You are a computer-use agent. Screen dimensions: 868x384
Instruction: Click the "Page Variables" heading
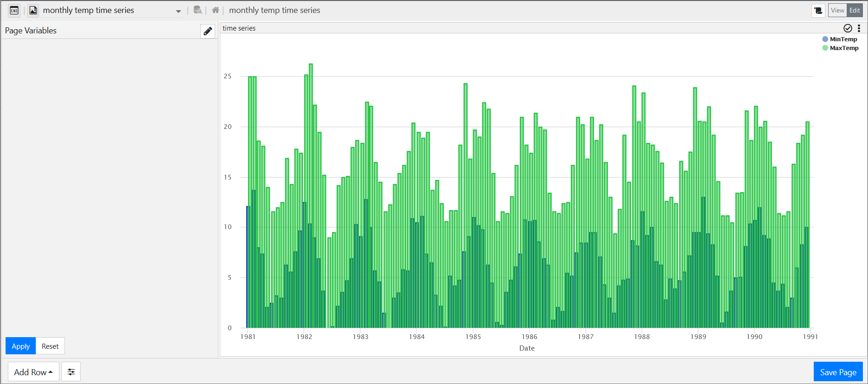pos(31,31)
